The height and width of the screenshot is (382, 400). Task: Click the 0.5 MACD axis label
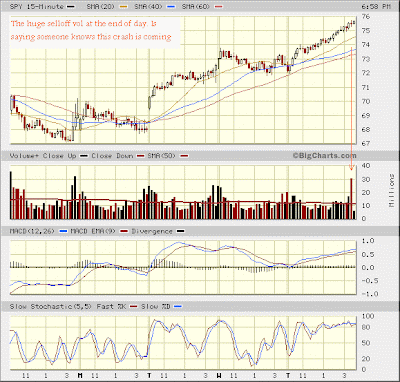tap(368, 255)
